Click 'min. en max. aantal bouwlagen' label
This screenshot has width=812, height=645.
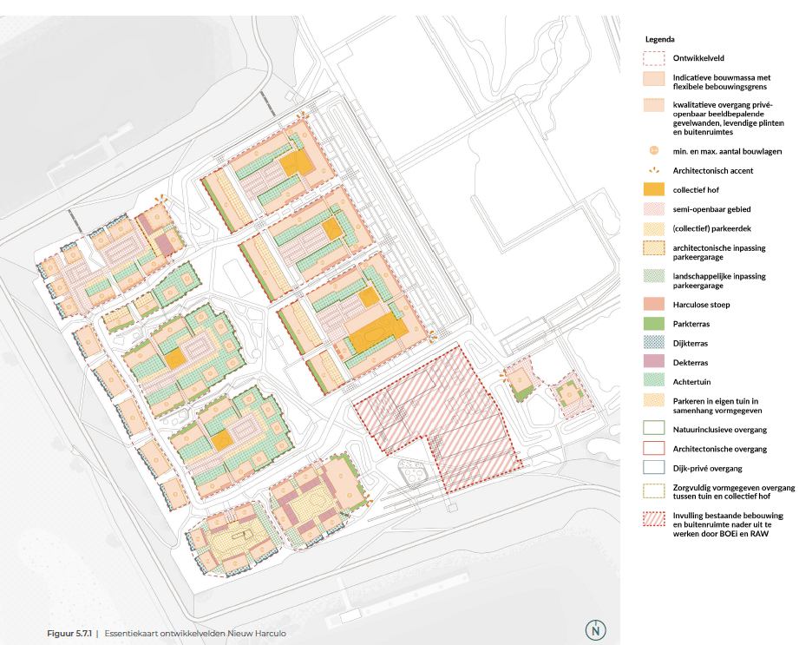click(x=728, y=151)
